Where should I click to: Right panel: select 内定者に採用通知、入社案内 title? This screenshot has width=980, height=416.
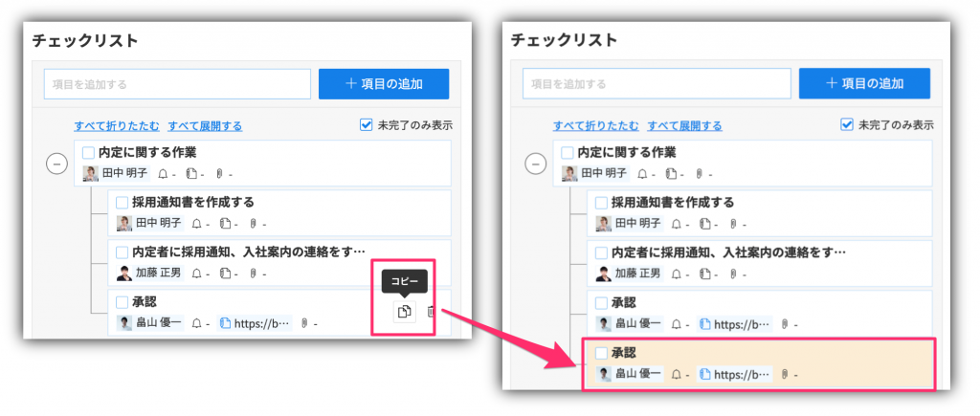pyautogui.click(x=728, y=252)
